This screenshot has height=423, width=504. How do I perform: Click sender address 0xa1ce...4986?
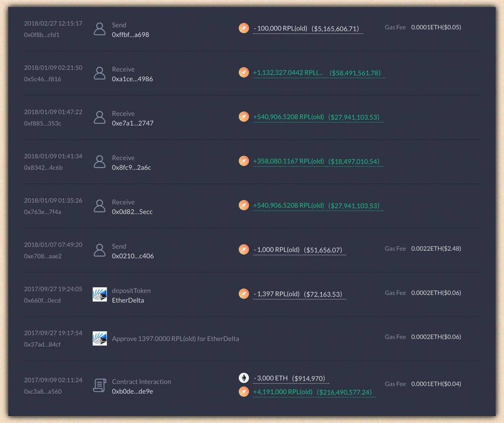click(x=132, y=79)
